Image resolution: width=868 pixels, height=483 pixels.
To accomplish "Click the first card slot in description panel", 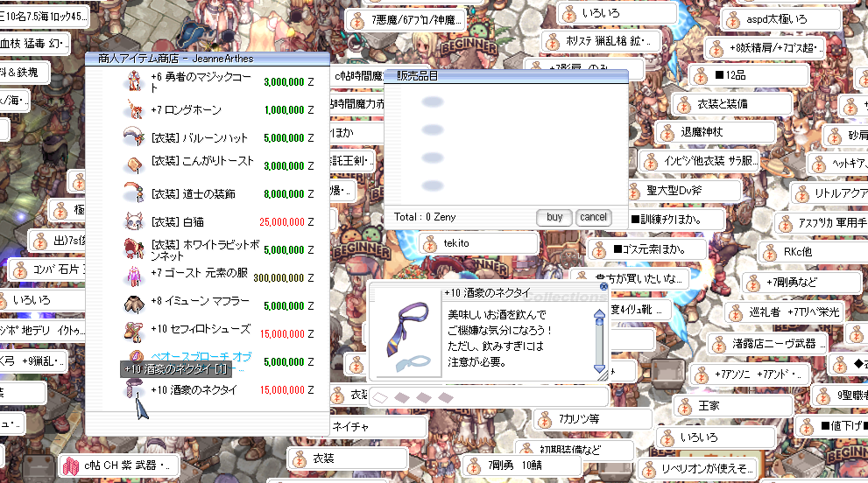I will pos(379,397).
